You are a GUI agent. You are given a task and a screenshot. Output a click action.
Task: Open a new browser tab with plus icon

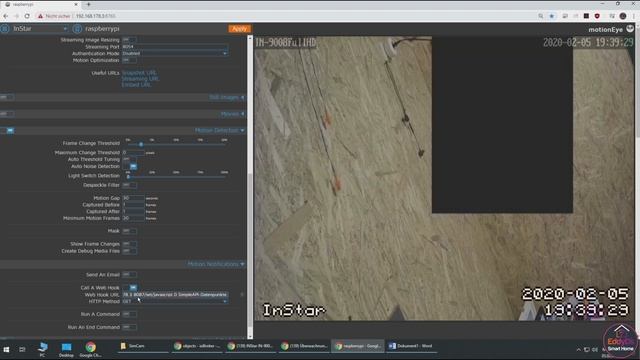88,4
